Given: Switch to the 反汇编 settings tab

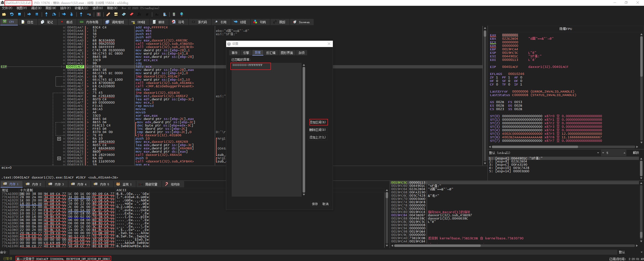Looking at the screenshot, I should [271, 53].
